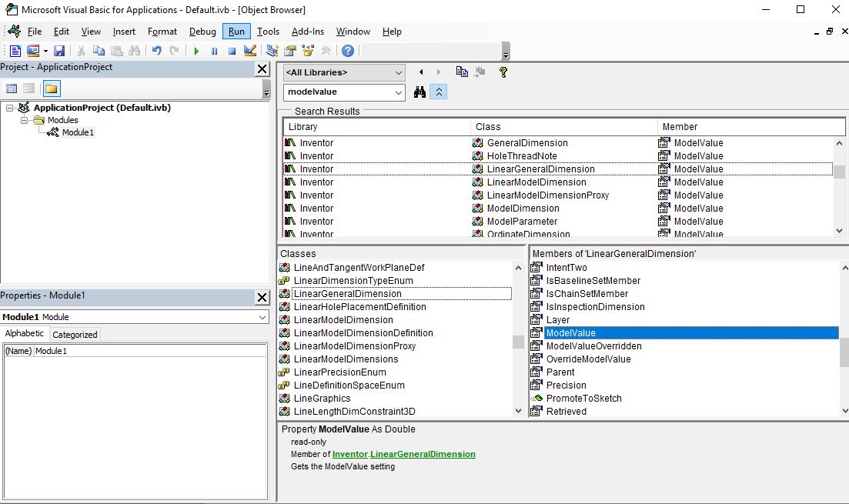
Task: Open the Module1 Module properties dropdown
Action: click(x=262, y=317)
